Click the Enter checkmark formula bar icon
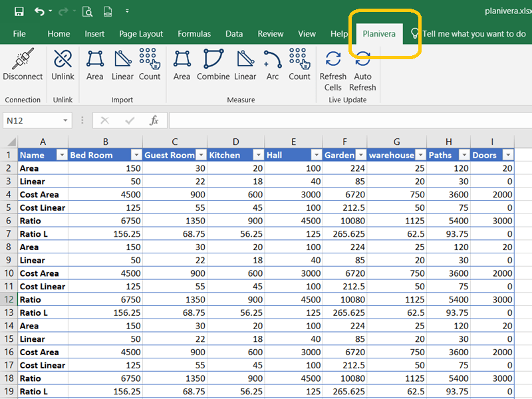The height and width of the screenshot is (399, 532). click(130, 120)
